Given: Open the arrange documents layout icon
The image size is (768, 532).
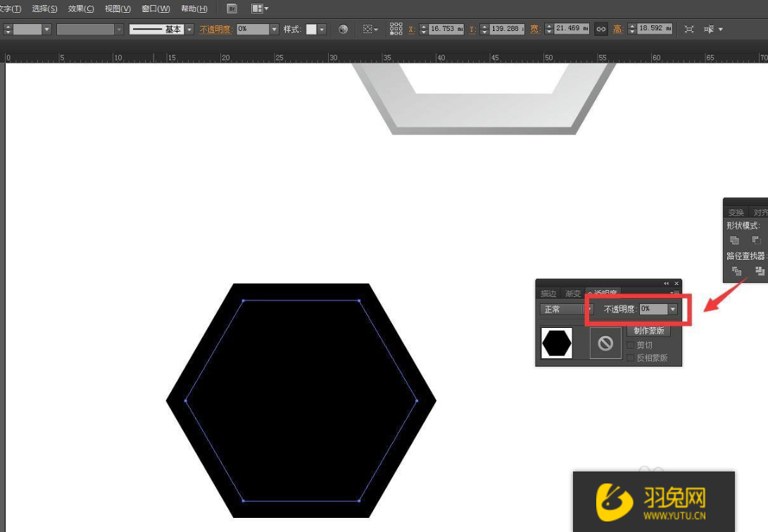Looking at the screenshot, I should 260,8.
